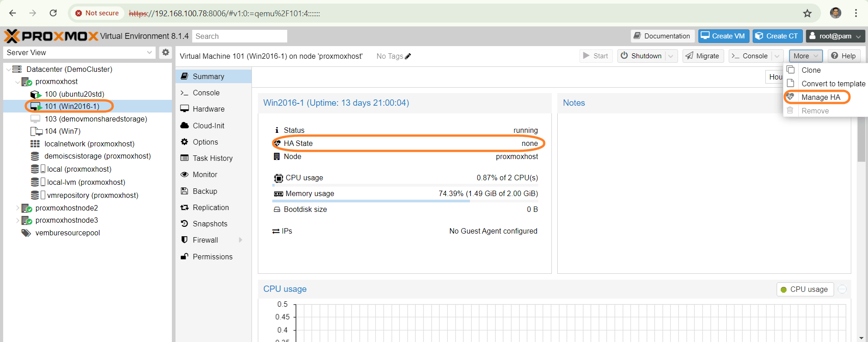
Task: Open the browser profile avatar
Action: [835, 13]
